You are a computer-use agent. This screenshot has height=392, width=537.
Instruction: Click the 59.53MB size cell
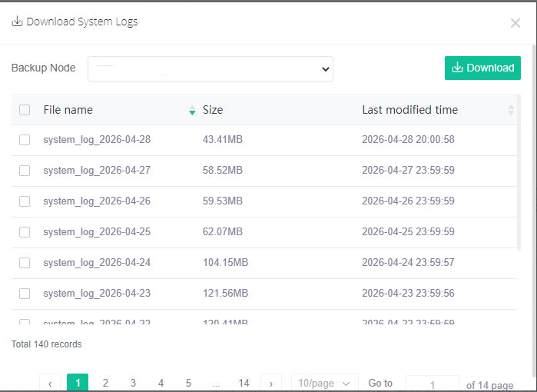[223, 201]
